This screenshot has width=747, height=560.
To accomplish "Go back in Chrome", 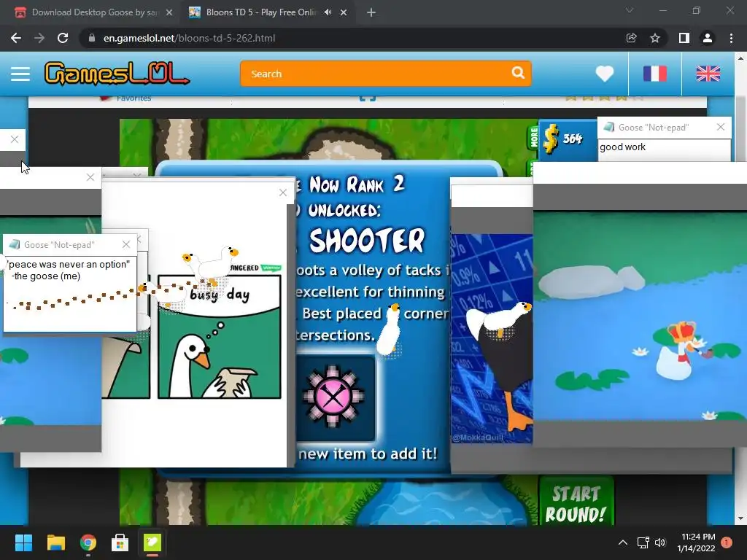I will 16,38.
